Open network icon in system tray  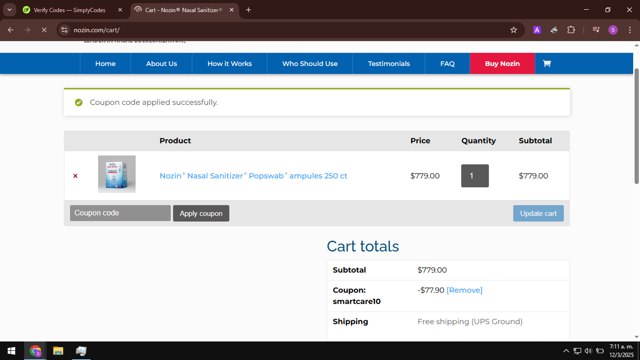(x=577, y=351)
